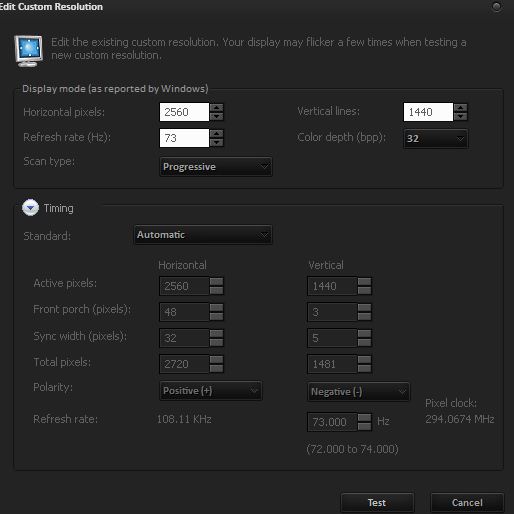The height and width of the screenshot is (514, 514).
Task: Open the timing Standard Automatic dropdown
Action: pyautogui.click(x=203, y=235)
